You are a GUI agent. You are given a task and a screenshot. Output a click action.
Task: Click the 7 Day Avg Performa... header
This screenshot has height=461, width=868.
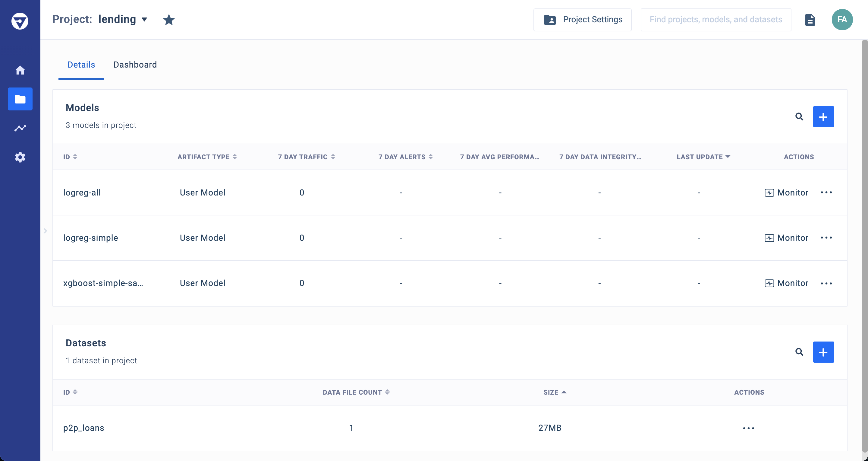(500, 157)
